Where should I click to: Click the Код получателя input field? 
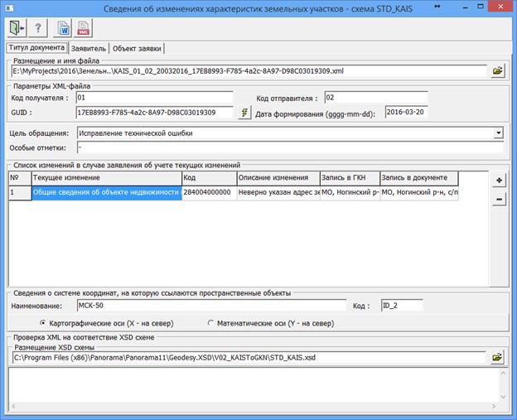[153, 98]
